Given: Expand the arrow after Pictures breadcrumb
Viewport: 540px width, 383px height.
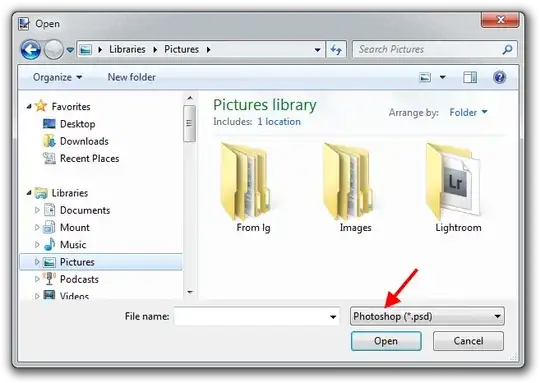Looking at the screenshot, I should [209, 50].
